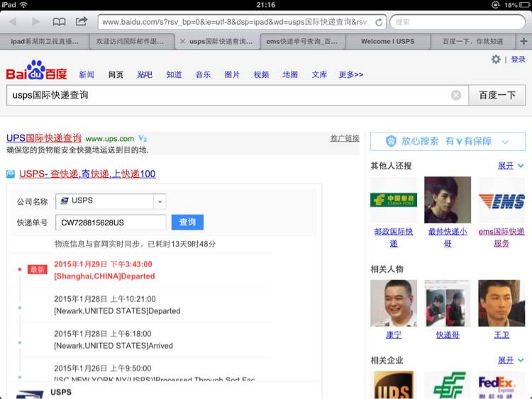Click the shield icon in 放心搜索 banner

tap(391, 141)
